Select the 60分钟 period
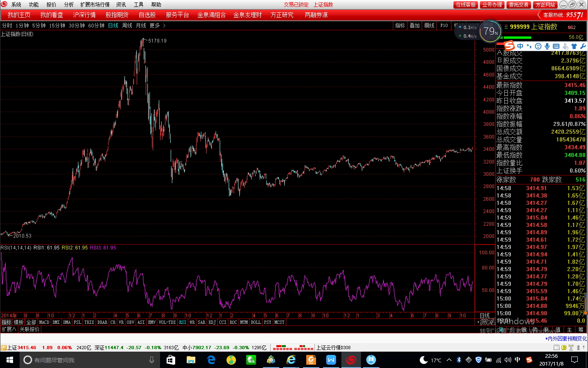The height and width of the screenshot is (368, 588). point(96,25)
